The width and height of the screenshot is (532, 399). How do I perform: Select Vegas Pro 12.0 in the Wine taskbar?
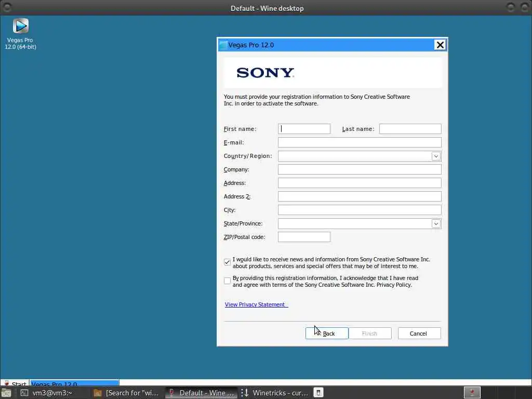(x=74, y=383)
